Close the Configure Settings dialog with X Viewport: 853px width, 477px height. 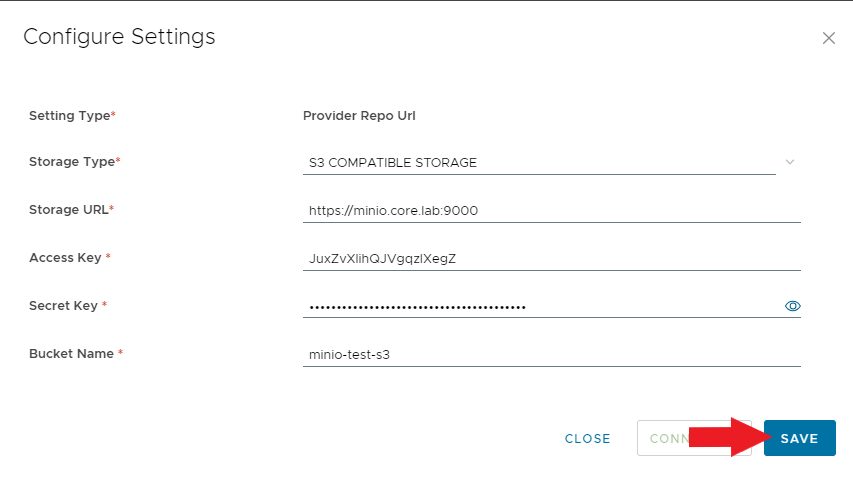point(829,38)
